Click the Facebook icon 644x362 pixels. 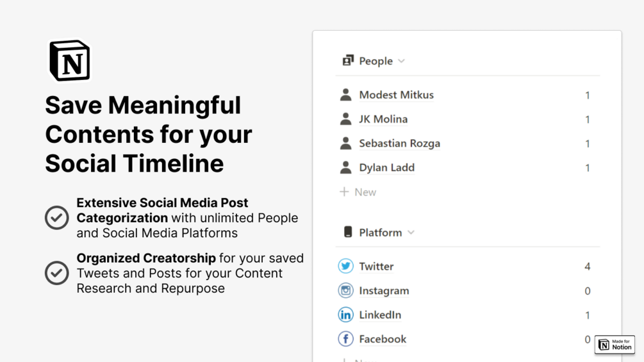[x=345, y=339]
